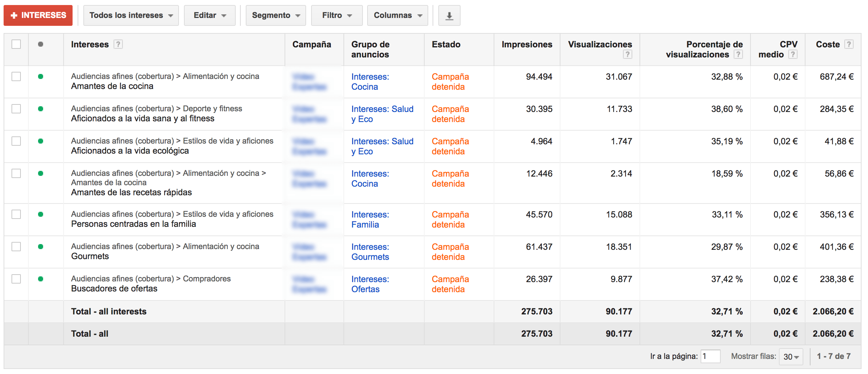Click green status dot for recetas rápidas row
Viewport: 868px width, 374px height.
[x=41, y=173]
